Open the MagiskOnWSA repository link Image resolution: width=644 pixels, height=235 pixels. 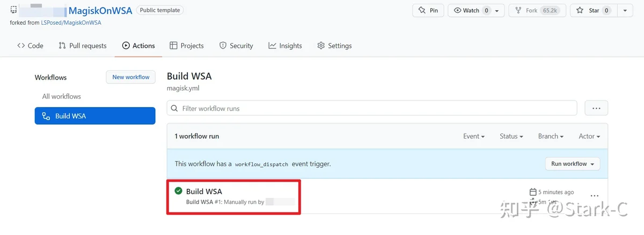100,11
